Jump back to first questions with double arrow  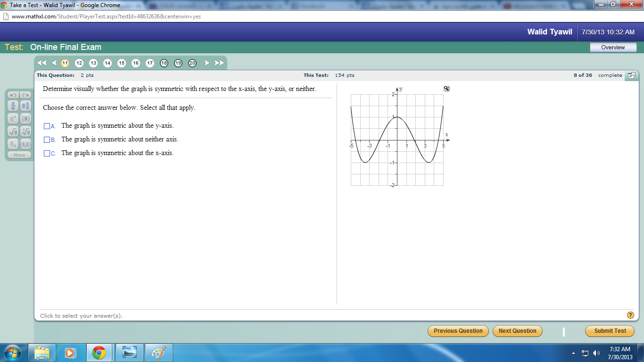tap(41, 63)
